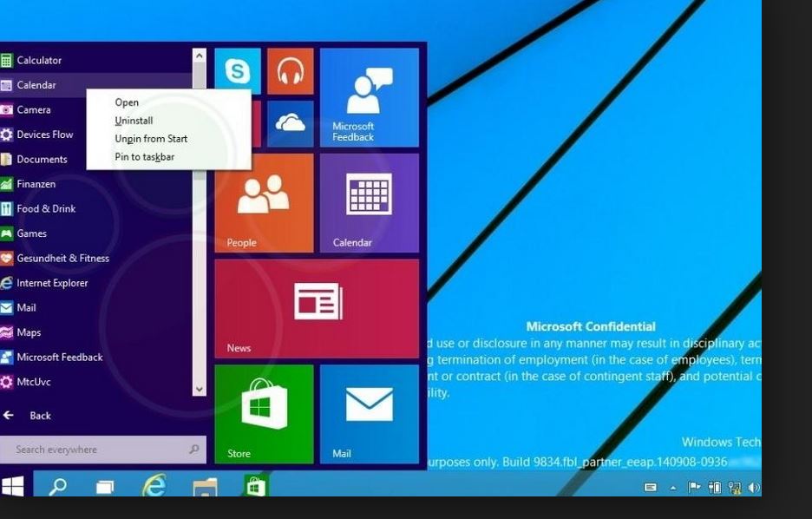Open the Skype tile
The image size is (812, 519).
click(x=238, y=71)
